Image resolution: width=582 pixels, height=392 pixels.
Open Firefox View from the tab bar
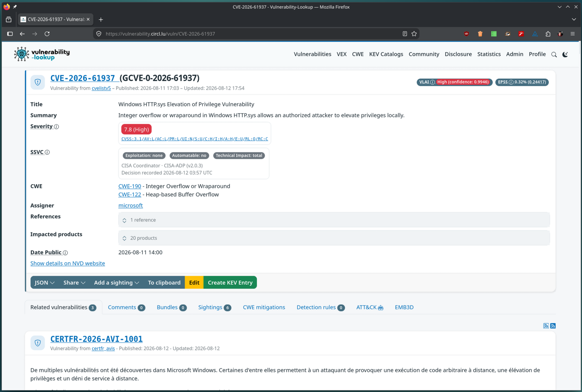coord(9,20)
